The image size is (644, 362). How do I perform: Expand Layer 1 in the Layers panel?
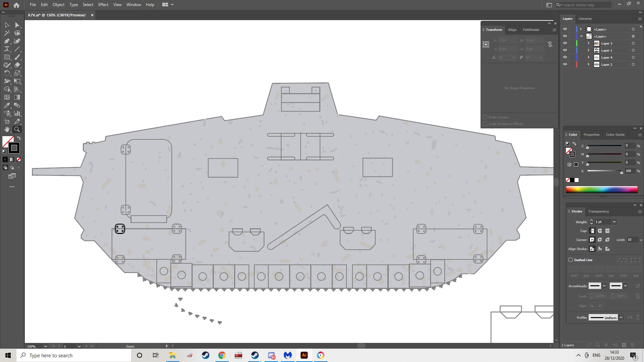tap(588, 50)
